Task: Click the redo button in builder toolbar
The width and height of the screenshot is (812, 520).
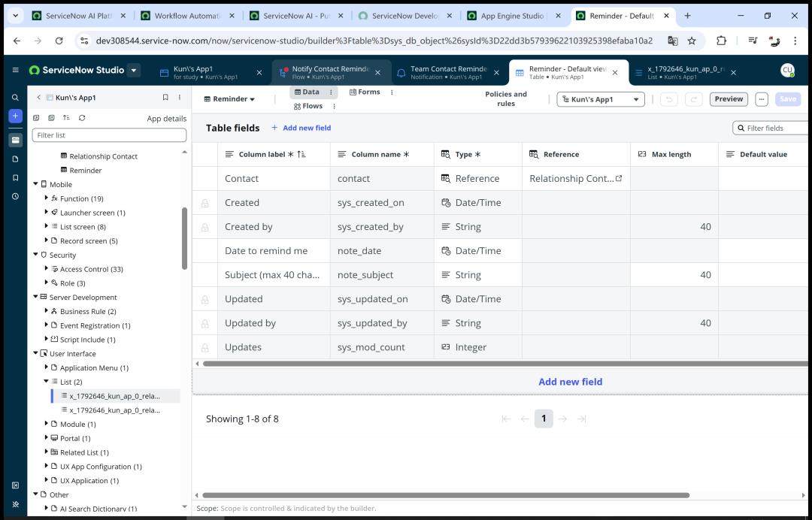Action: tap(693, 99)
